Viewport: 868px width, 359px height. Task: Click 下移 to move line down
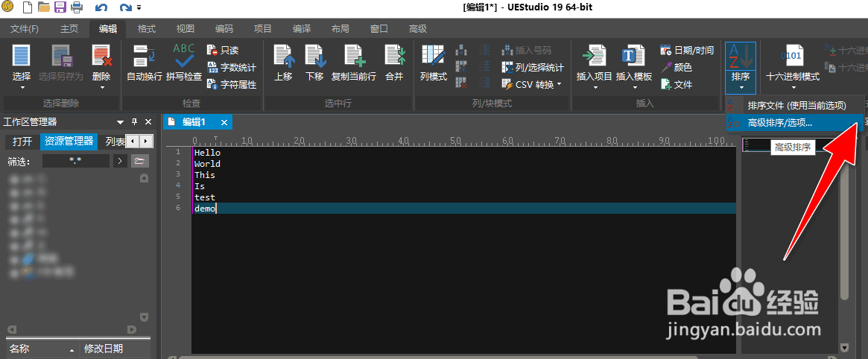(x=314, y=63)
